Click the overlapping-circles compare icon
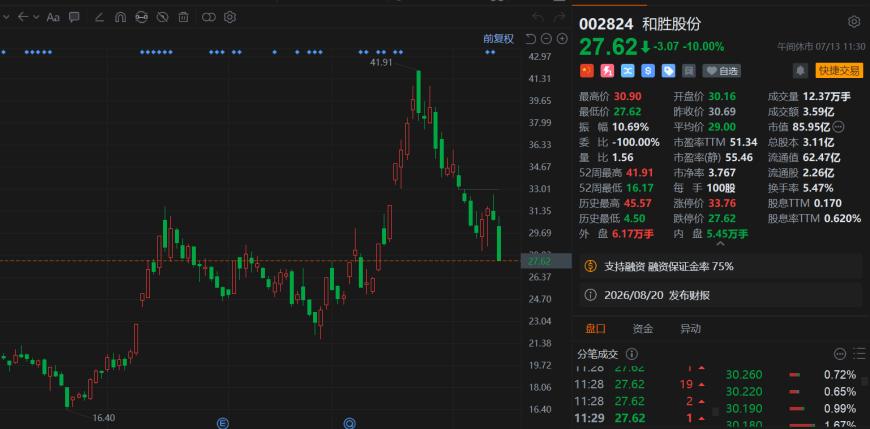 (209, 17)
